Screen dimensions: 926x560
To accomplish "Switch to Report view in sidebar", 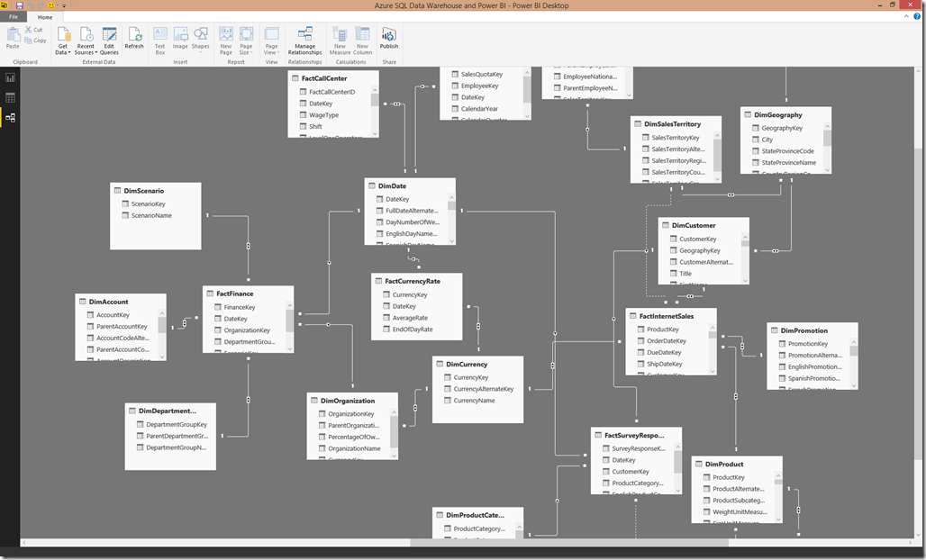I will [x=10, y=77].
